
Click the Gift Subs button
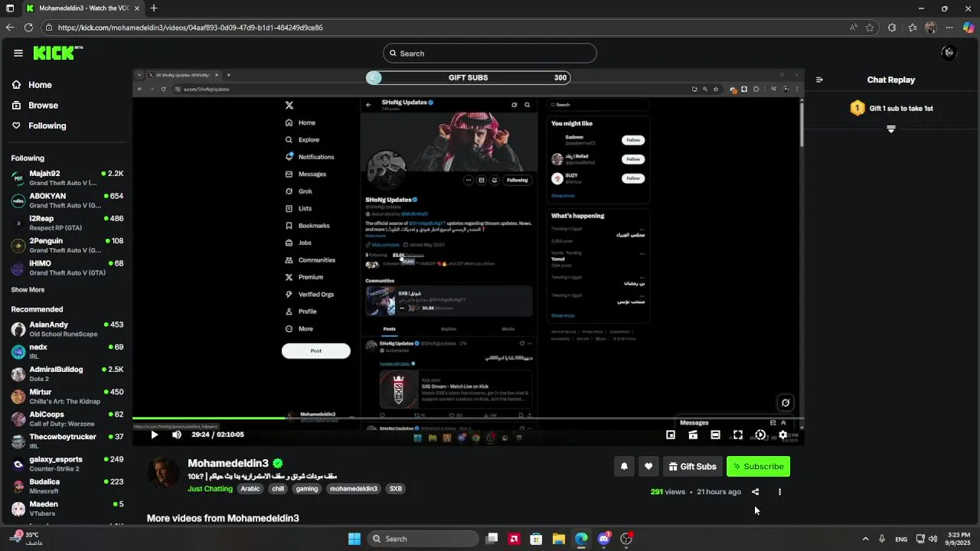tap(692, 466)
